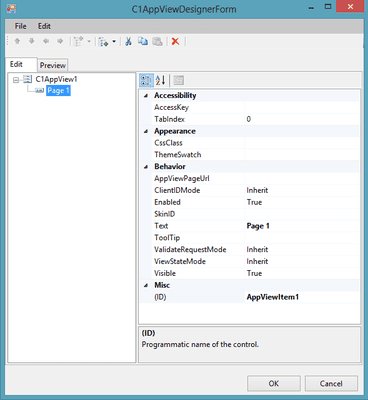This screenshot has height=400, width=368.
Task: Open dropdown arrow next to insert item icon
Action: 89,41
